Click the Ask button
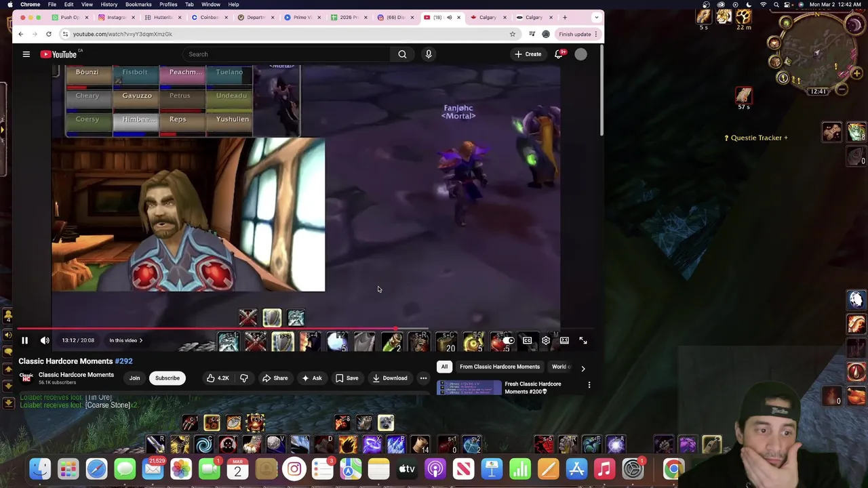Screen dimensions: 868x488 point(312,378)
